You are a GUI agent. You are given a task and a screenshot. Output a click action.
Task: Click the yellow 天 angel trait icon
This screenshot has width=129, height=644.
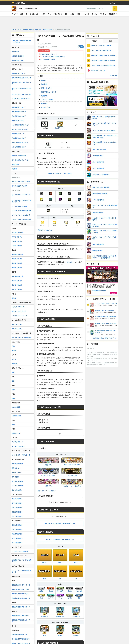click(x=41, y=199)
